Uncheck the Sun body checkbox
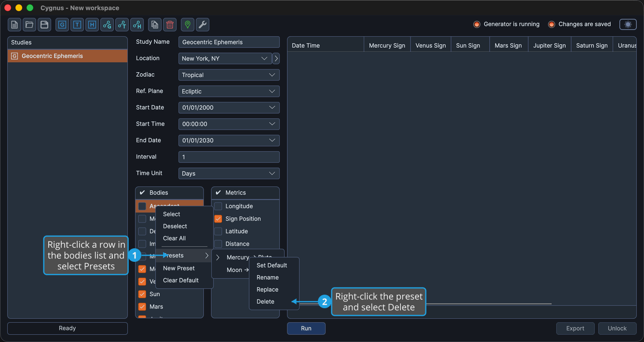Viewport: 644px width, 342px height. [x=142, y=294]
